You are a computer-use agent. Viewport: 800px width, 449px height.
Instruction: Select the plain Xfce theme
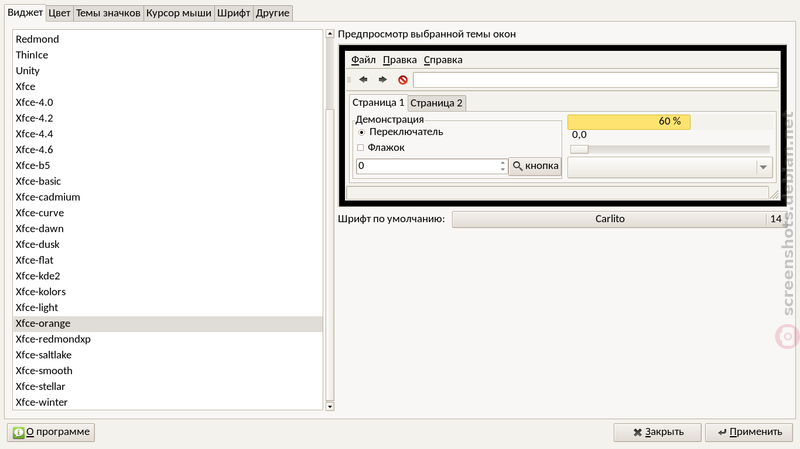(x=168, y=87)
